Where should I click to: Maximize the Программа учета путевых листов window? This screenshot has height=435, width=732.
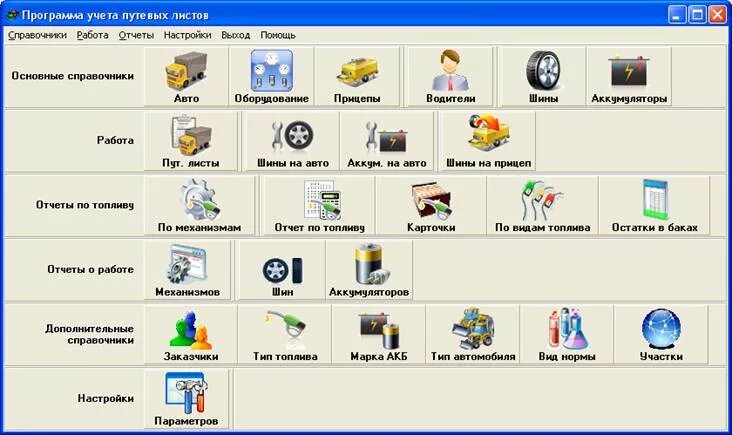[697, 15]
